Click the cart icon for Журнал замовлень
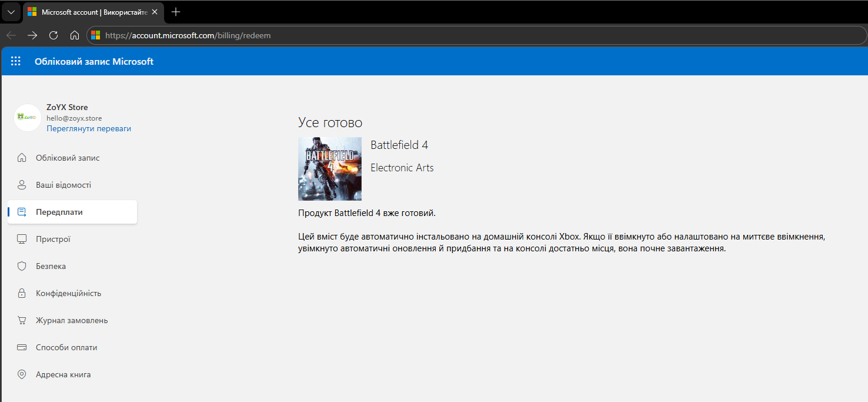 [22, 320]
